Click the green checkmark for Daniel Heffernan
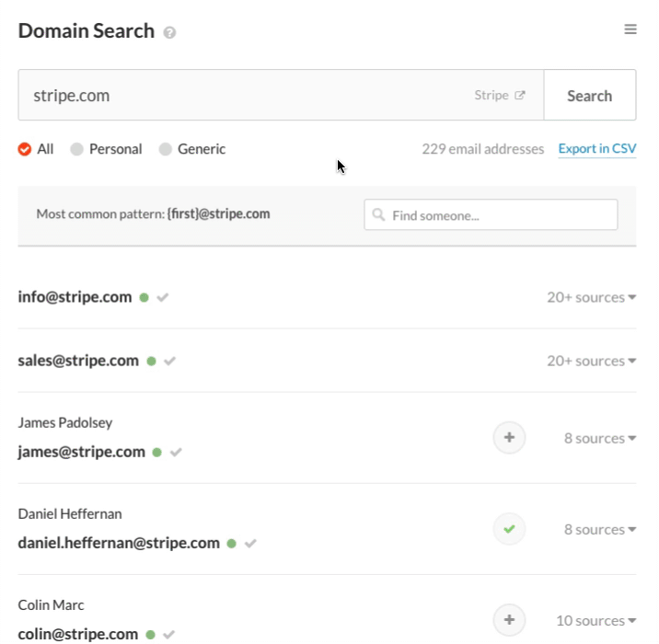The height and width of the screenshot is (644, 659). click(509, 529)
